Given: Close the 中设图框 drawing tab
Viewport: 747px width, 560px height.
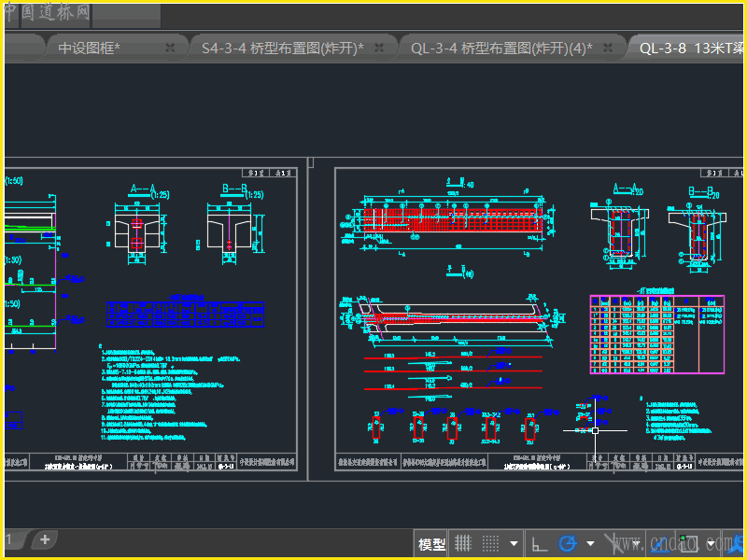Looking at the screenshot, I should [170, 48].
